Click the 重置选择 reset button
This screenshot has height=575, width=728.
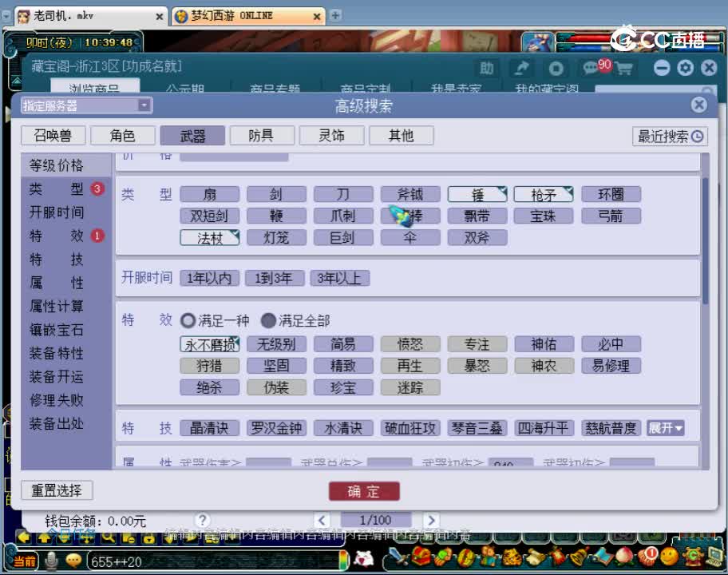(x=57, y=490)
